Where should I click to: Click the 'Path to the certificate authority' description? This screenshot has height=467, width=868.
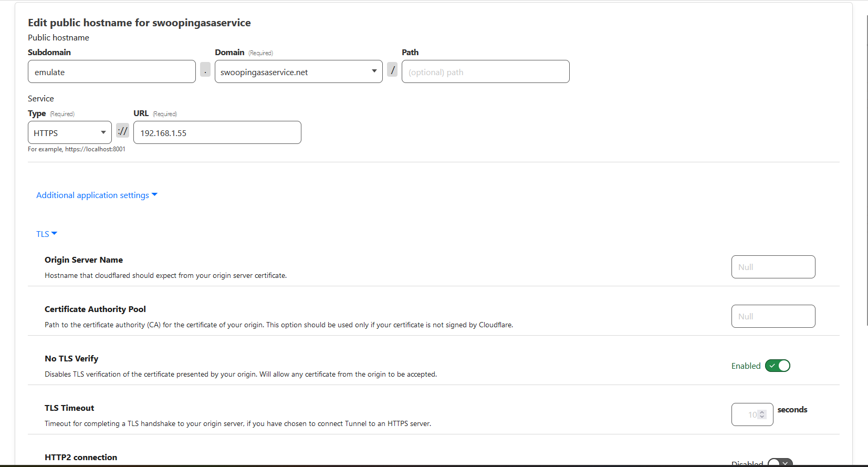(279, 325)
